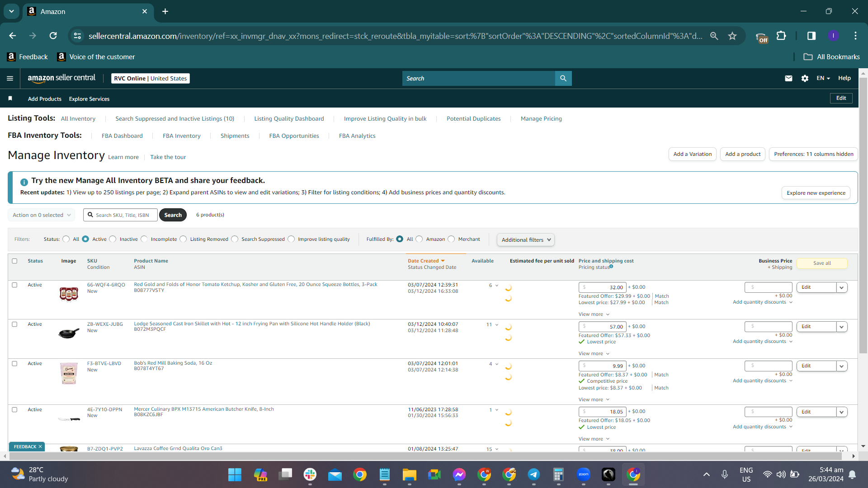
Task: Open a new browser tab
Action: (x=165, y=11)
